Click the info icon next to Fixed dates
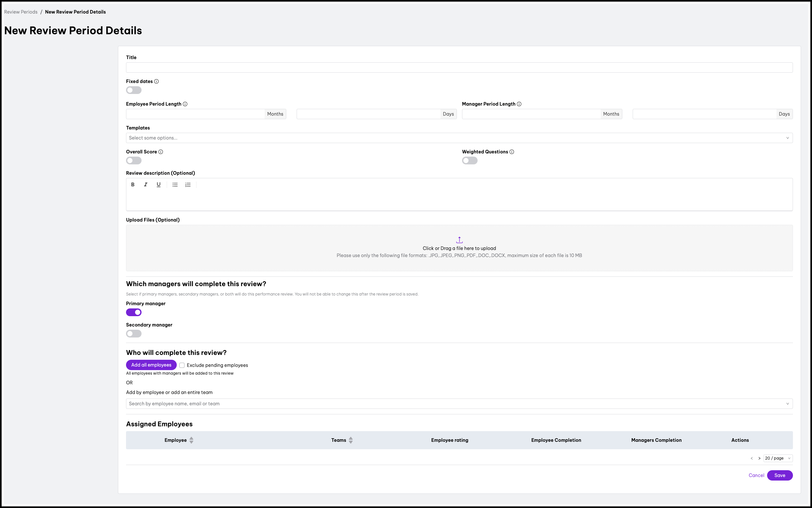The width and height of the screenshot is (812, 508). pyautogui.click(x=157, y=81)
